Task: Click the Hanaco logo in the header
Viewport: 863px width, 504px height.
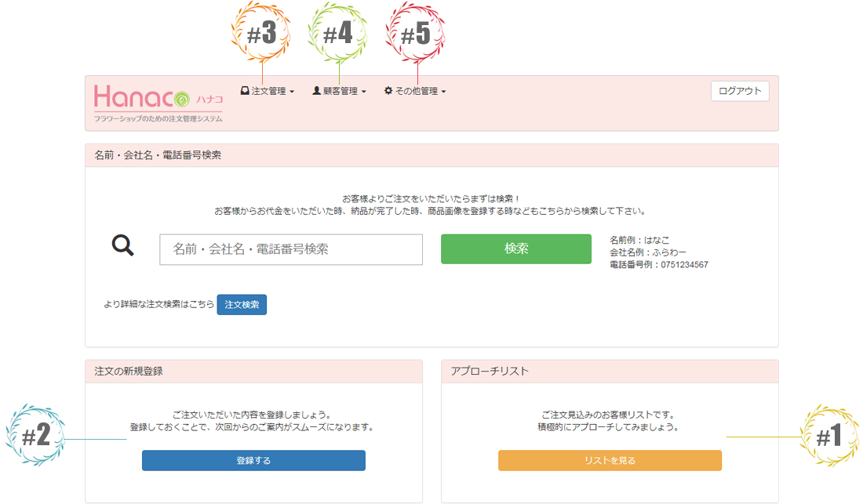Action: point(158,101)
